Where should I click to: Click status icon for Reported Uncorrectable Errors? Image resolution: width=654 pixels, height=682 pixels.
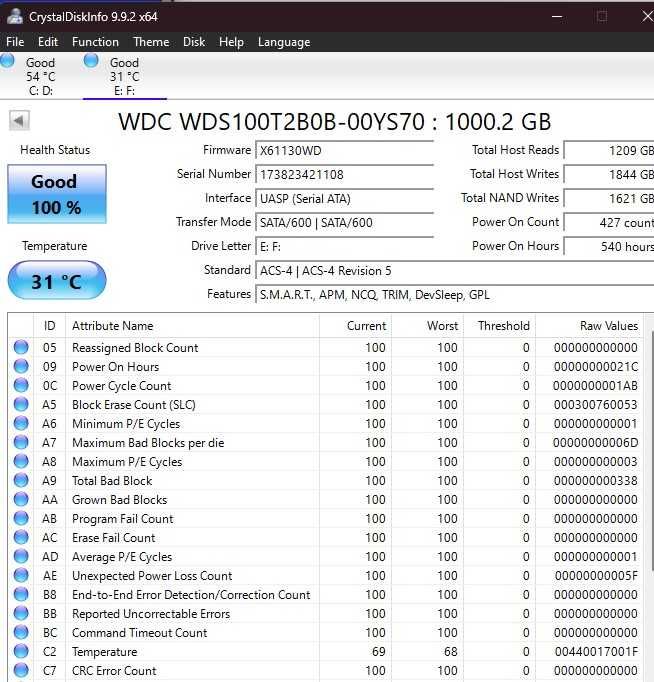coord(21,613)
